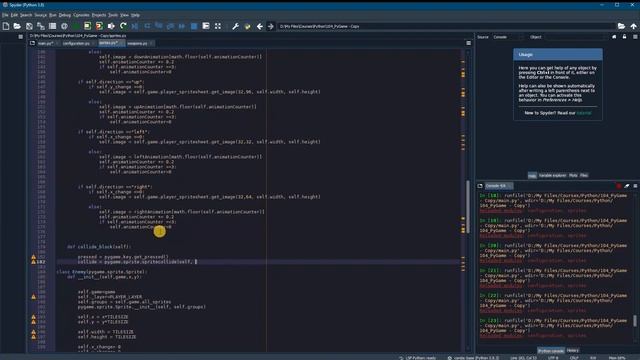
Task: Run current cell and advance
Action: (99, 26)
